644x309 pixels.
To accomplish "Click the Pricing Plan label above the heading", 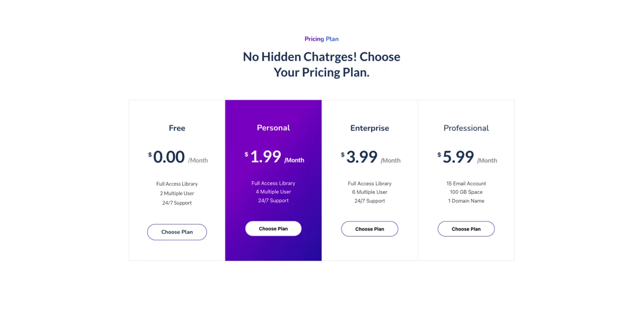I will [321, 39].
